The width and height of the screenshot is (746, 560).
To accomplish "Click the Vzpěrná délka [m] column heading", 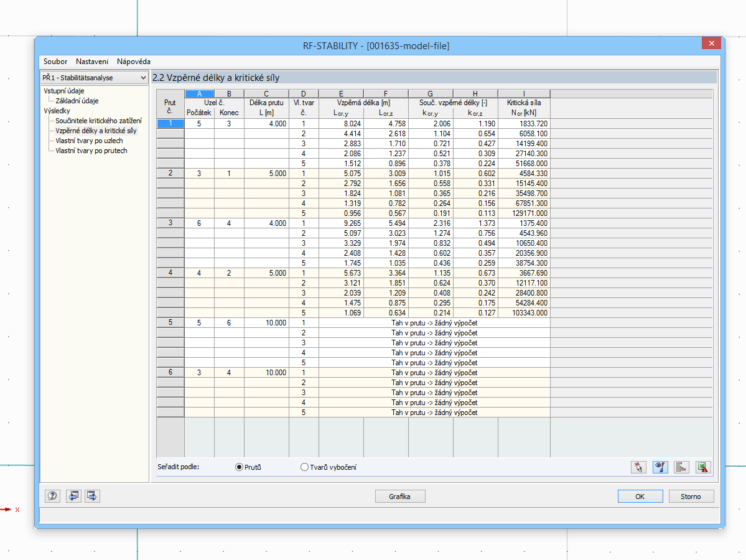I will click(363, 103).
